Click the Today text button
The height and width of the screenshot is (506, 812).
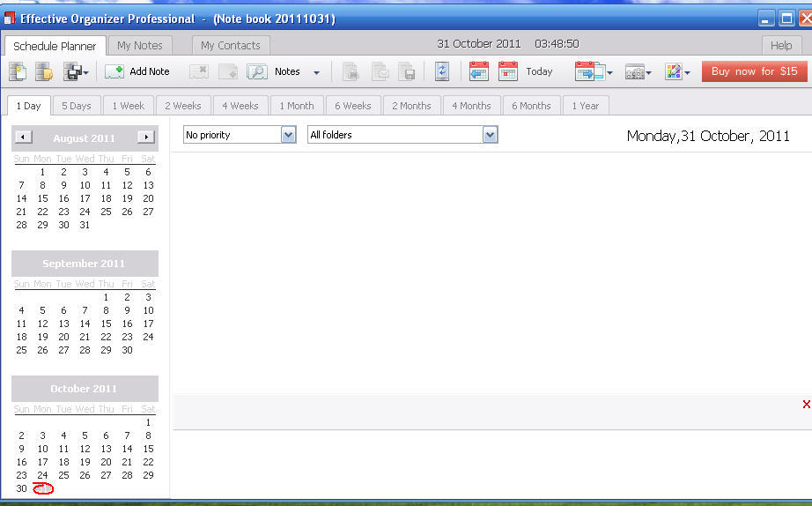[539, 71]
